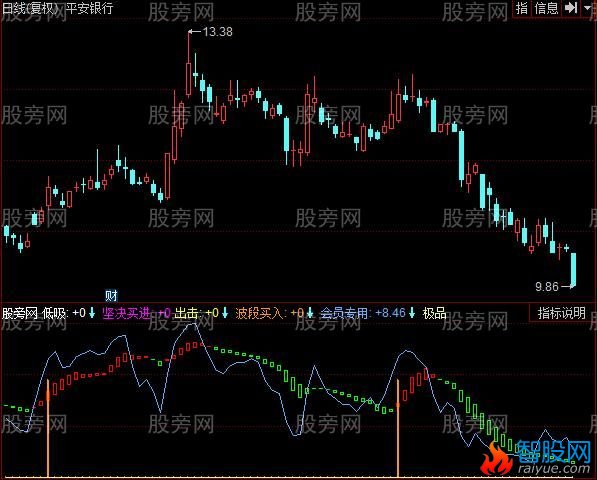
Task: Open 指标说明 indicator description
Action: coord(561,313)
